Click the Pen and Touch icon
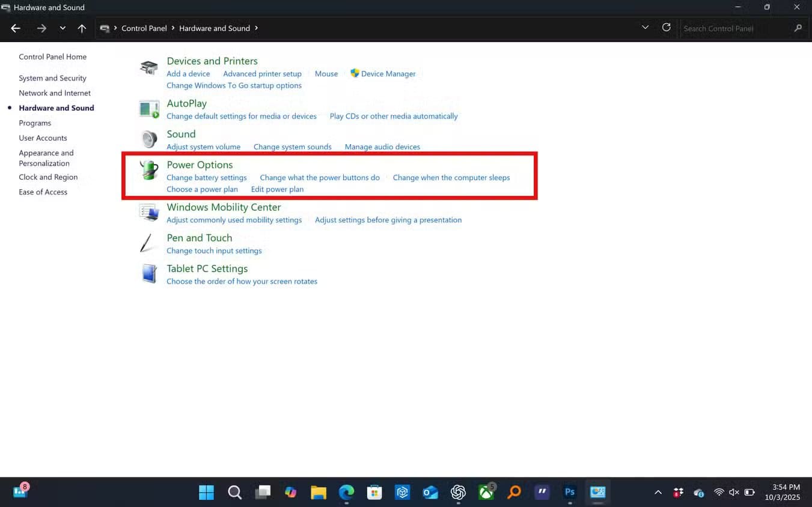812x507 pixels. click(147, 243)
